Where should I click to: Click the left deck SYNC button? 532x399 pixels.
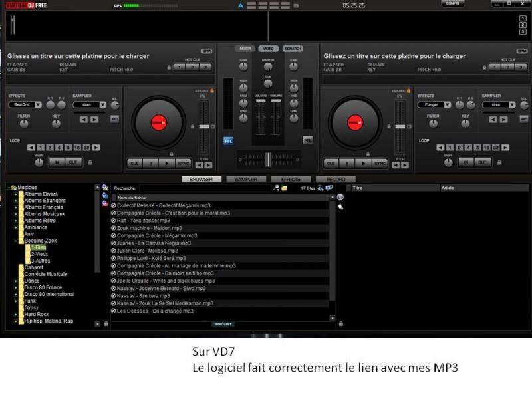(x=184, y=164)
